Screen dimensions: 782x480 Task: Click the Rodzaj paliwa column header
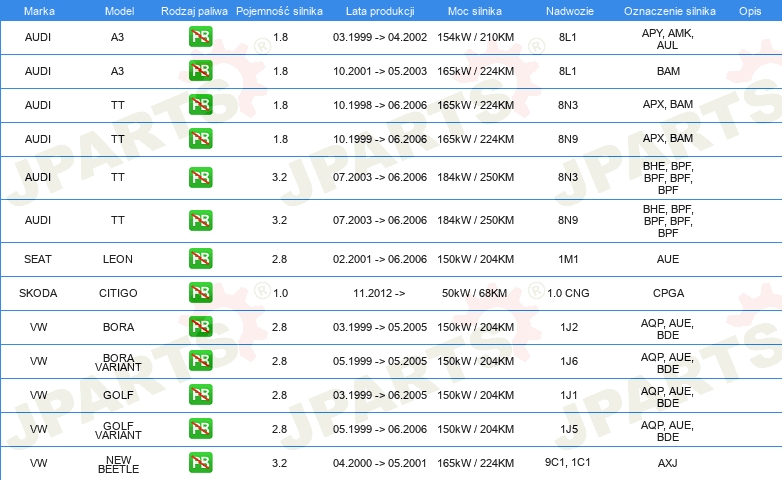click(x=194, y=11)
